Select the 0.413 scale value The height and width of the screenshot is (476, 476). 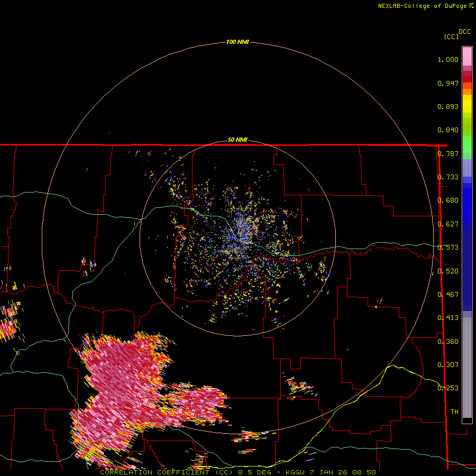(448, 318)
